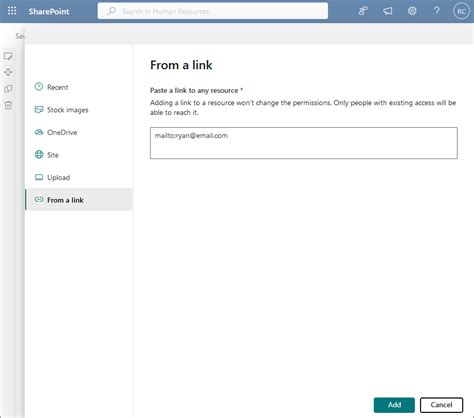The image size is (474, 418).
Task: Click the permissions note starting "Adding a link"
Action: pos(303,107)
